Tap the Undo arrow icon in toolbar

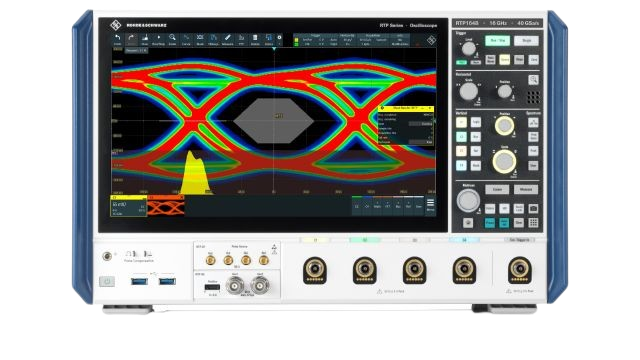click(x=118, y=40)
